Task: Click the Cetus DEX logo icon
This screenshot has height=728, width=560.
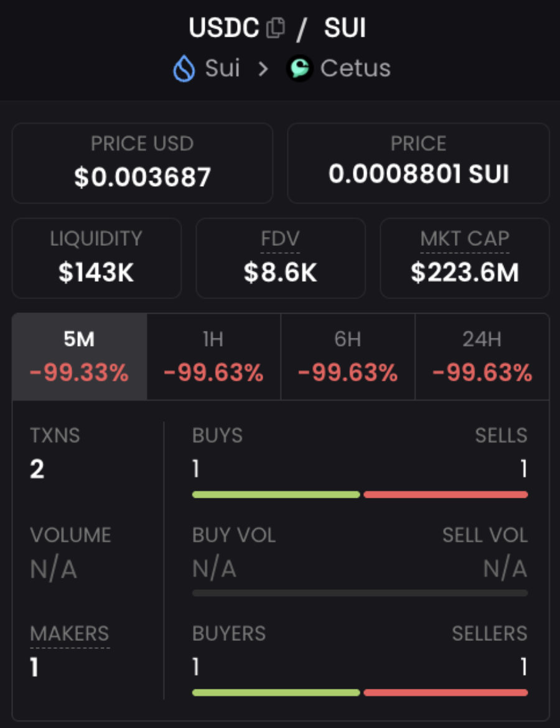Action: pyautogui.click(x=299, y=68)
